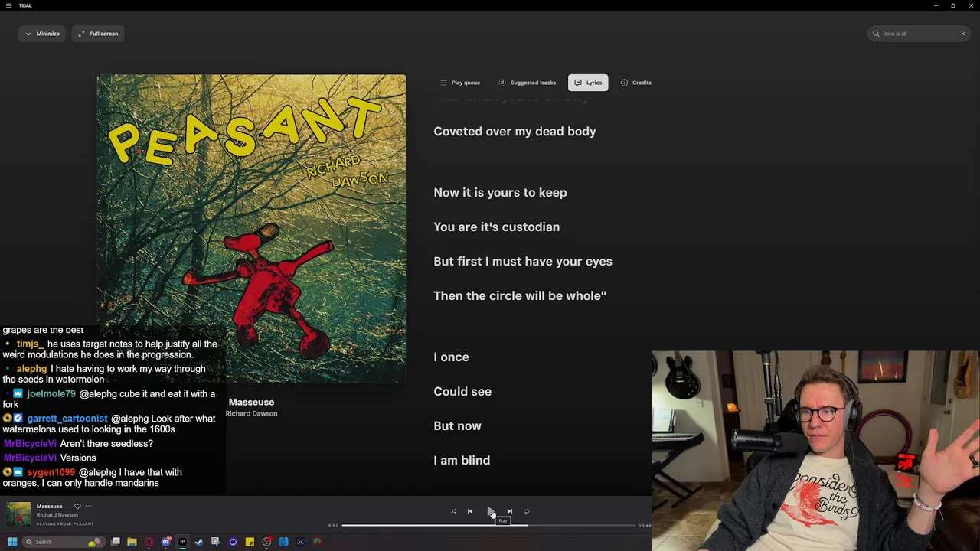Open Task View on the taskbar
The image size is (980, 551).
(x=116, y=542)
